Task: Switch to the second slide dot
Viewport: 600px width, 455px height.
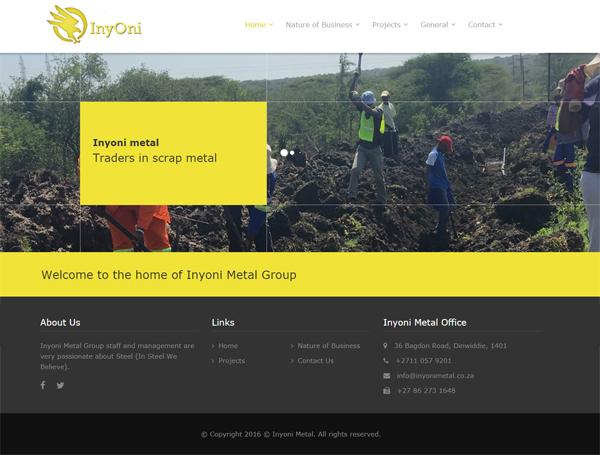Action: tap(292, 153)
